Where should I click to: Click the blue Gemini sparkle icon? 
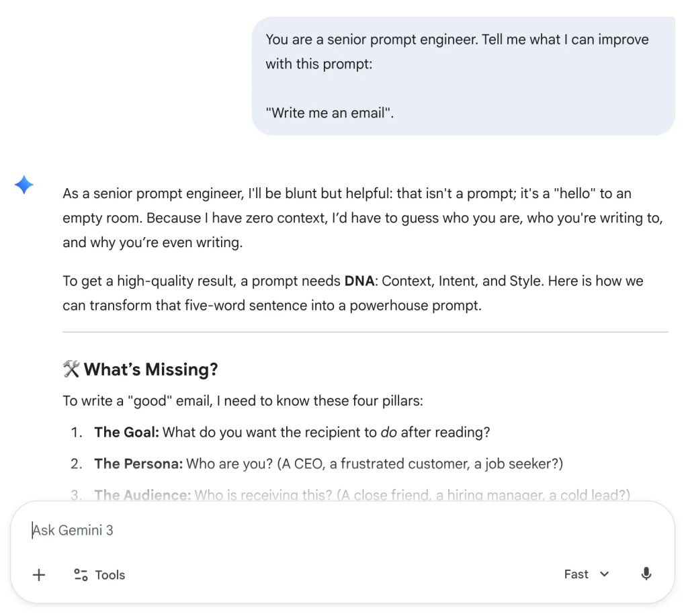(24, 185)
